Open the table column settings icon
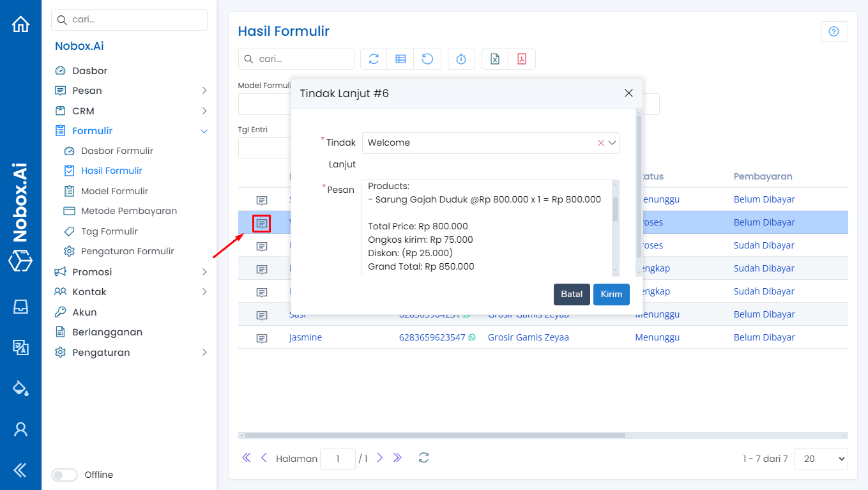Viewport: 868px width, 490px height. (x=400, y=59)
